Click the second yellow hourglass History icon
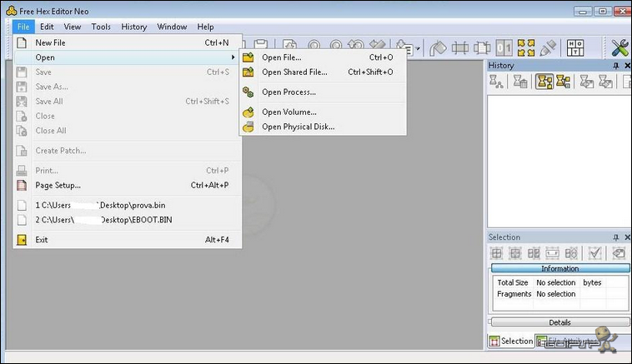The width and height of the screenshot is (632, 364). point(563,82)
